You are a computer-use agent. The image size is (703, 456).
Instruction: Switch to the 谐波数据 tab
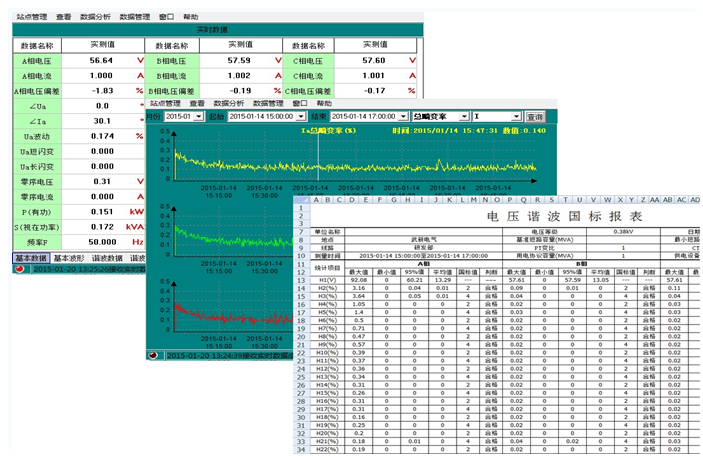click(x=108, y=258)
